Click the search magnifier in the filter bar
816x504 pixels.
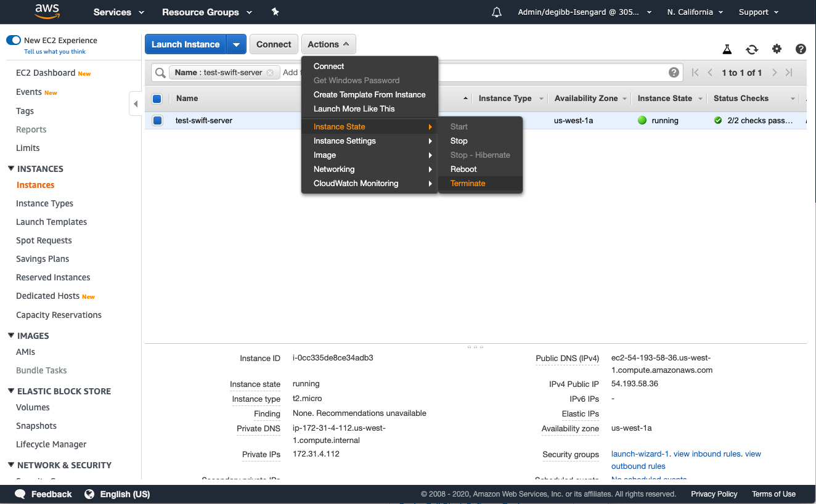160,72
